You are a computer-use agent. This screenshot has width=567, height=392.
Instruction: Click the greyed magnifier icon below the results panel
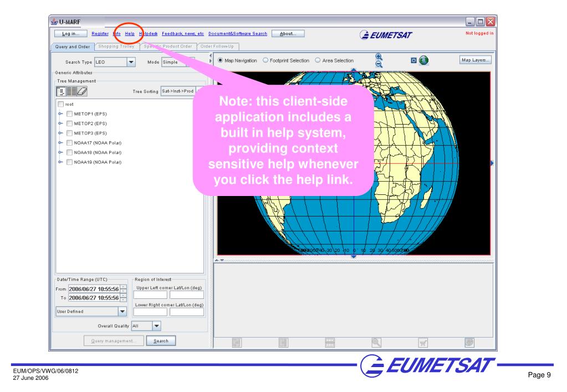click(376, 343)
